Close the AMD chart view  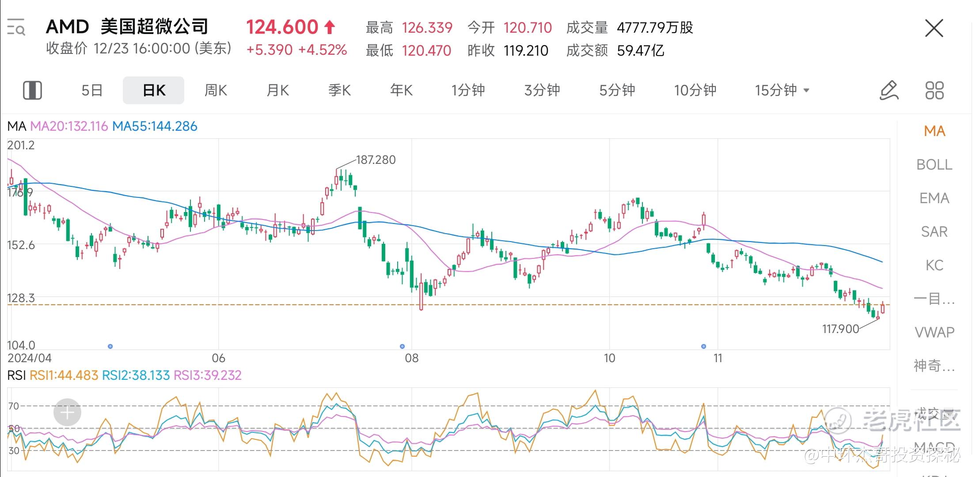[x=934, y=28]
